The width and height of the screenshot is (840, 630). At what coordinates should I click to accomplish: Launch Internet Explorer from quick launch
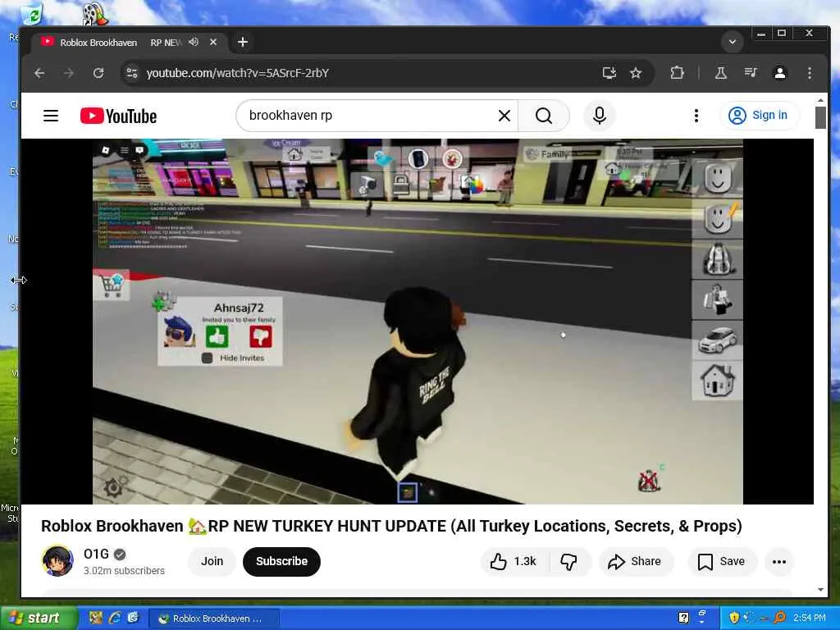[115, 619]
